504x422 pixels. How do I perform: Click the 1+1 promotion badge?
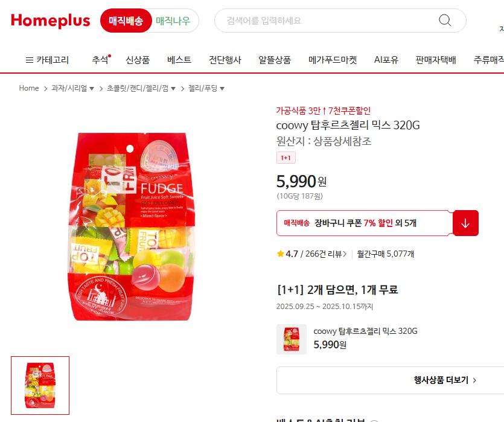coord(285,158)
